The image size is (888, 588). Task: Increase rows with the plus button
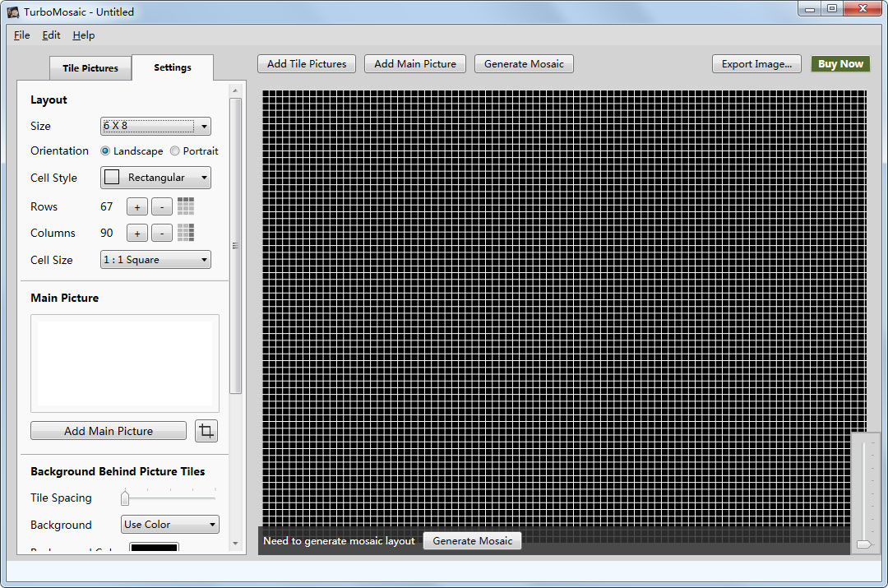(x=136, y=207)
